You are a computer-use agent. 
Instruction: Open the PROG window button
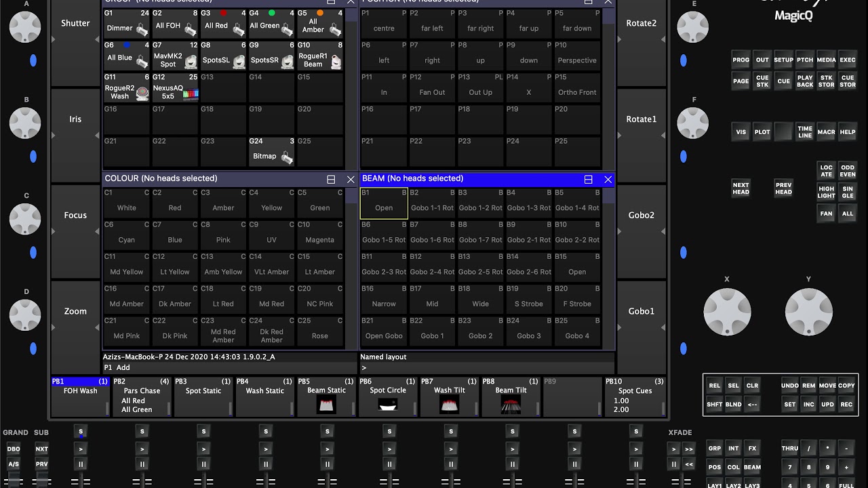click(x=741, y=60)
